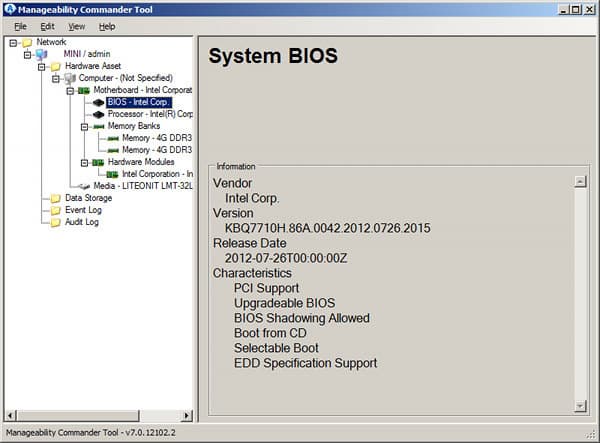Collapse the Memory Banks expander
Image resolution: width=600 pixels, height=443 pixels.
(85, 127)
